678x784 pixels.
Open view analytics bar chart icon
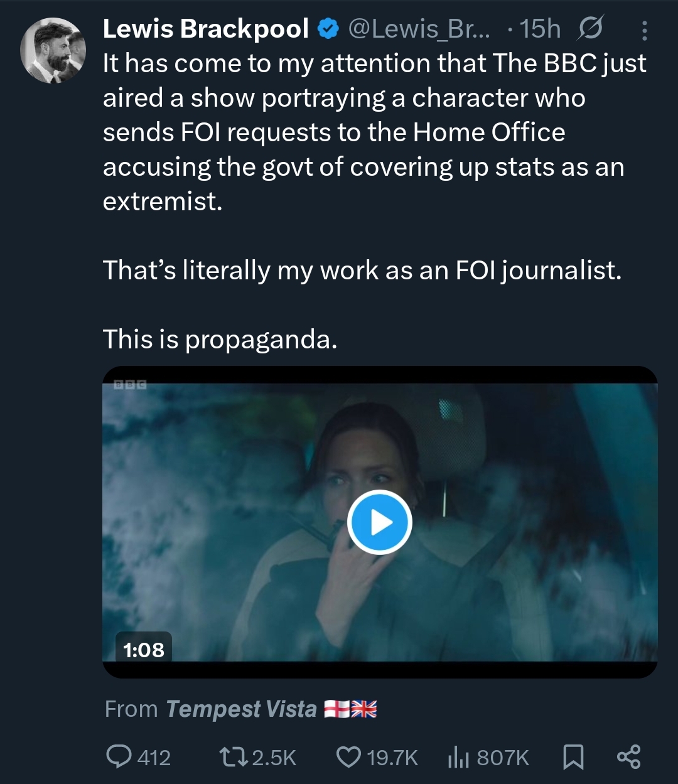pos(458,757)
